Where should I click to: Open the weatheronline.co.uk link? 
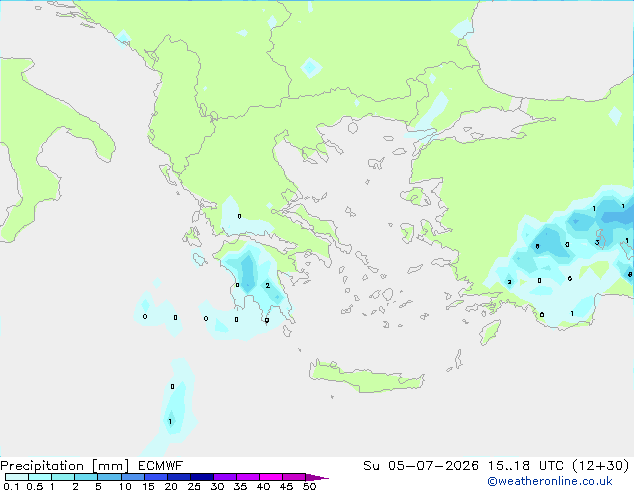click(x=550, y=481)
